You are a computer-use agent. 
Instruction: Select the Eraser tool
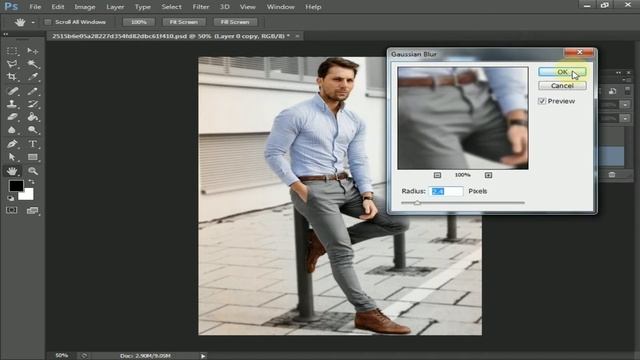coord(12,117)
